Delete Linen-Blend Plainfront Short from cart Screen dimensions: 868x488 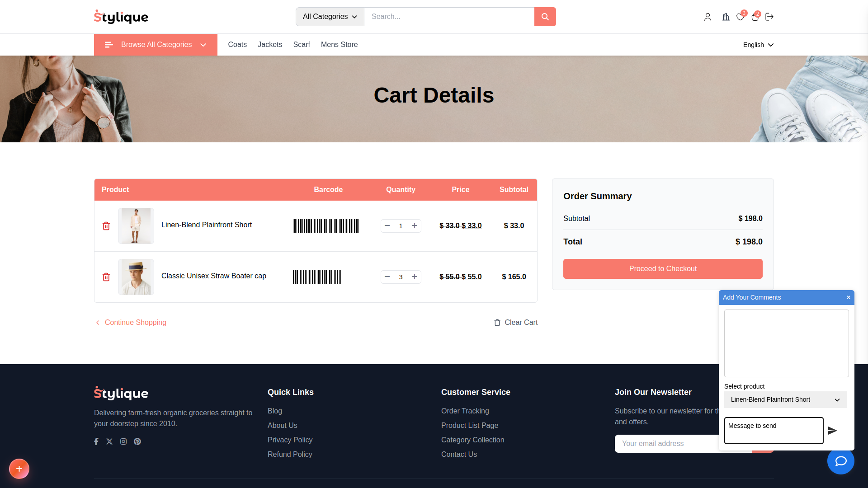[106, 226]
